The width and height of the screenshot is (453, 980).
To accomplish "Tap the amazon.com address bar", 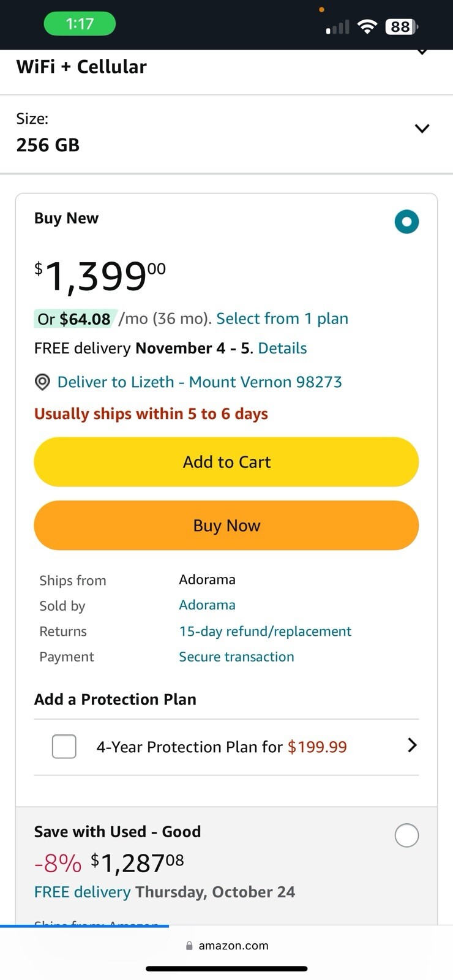I will pos(227,946).
